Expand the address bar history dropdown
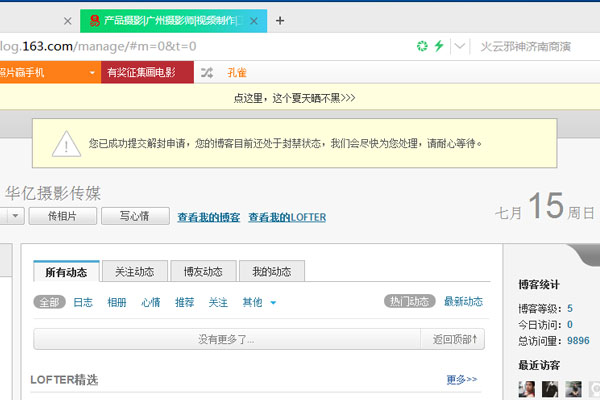 point(459,46)
